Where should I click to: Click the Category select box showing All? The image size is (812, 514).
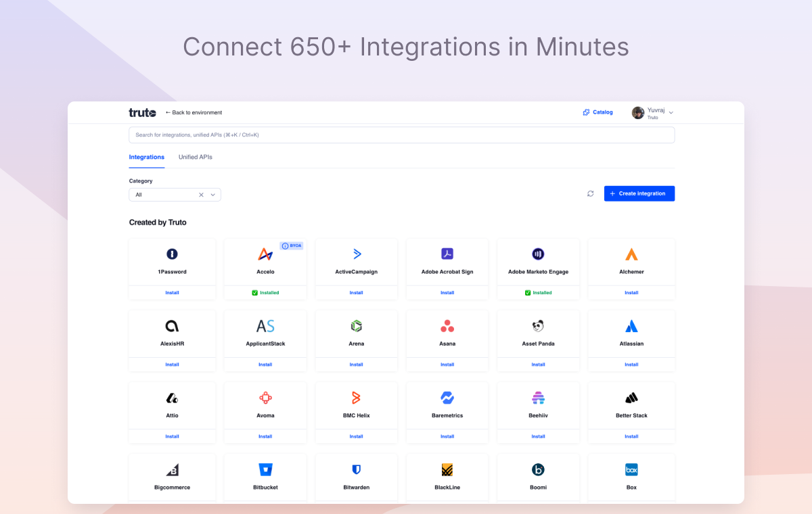pos(175,195)
